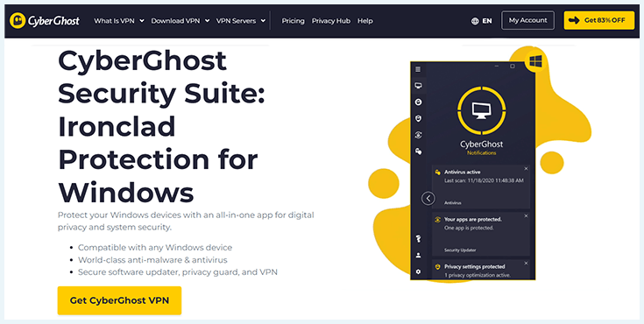Click the round back arrow button in the app
644x324 pixels.
[428, 199]
